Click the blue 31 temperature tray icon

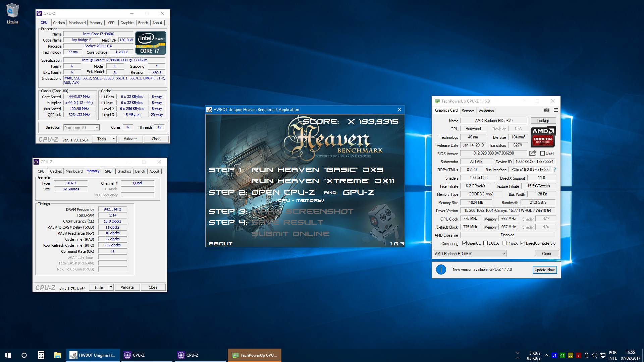coord(554,355)
